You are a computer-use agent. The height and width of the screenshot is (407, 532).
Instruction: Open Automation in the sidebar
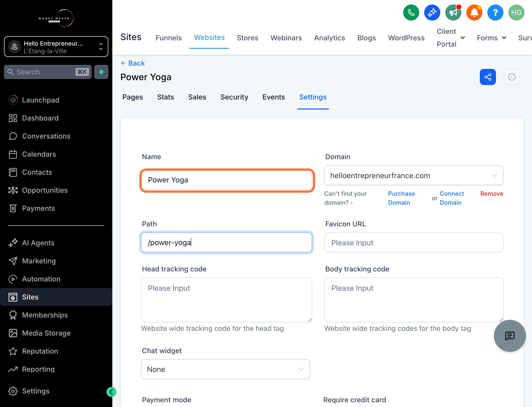tap(56, 279)
